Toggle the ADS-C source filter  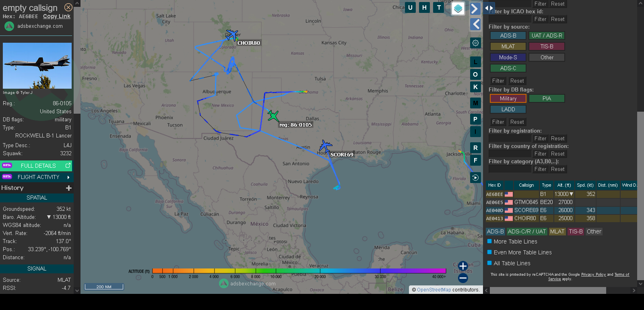[x=508, y=68]
